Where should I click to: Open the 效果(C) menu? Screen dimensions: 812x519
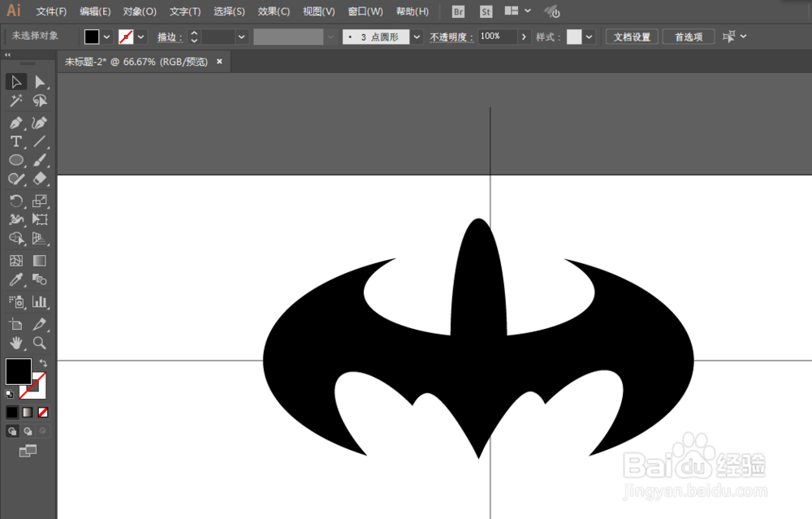(274, 11)
